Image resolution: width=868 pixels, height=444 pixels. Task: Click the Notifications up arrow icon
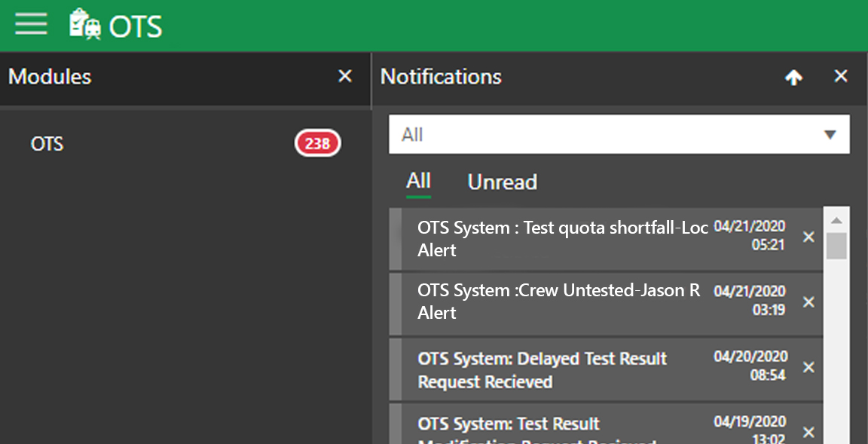(793, 77)
